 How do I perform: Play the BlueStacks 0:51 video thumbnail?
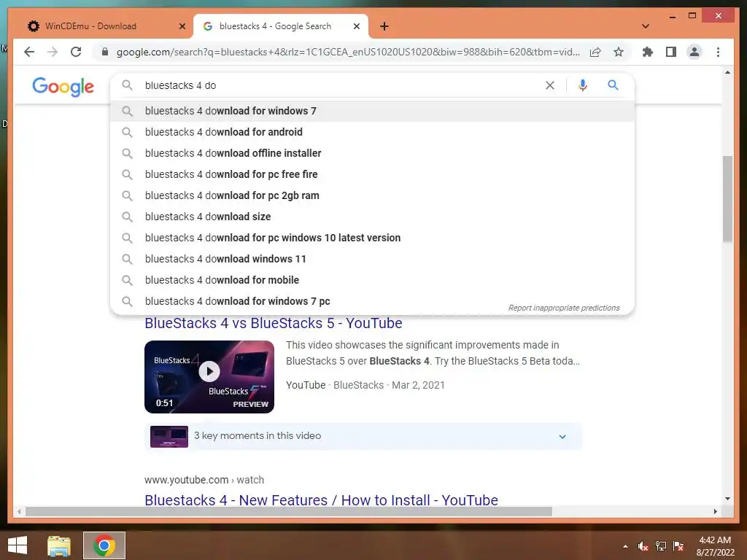coord(209,377)
